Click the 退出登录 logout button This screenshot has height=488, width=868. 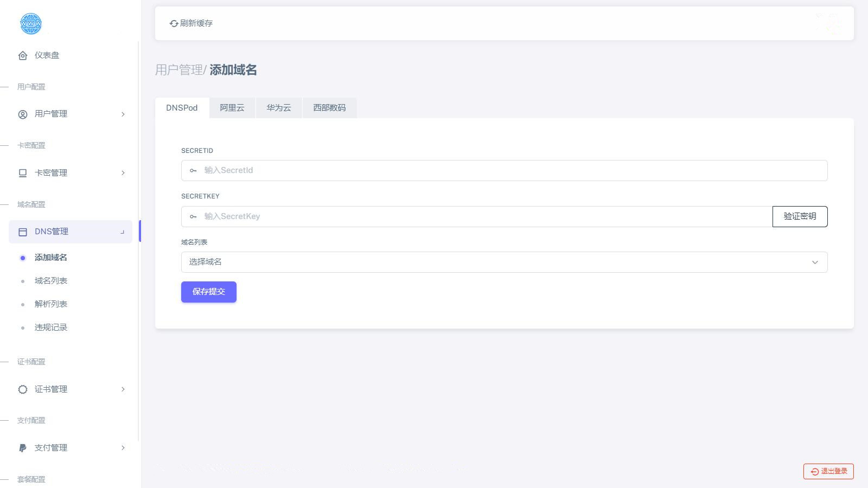[x=828, y=471]
